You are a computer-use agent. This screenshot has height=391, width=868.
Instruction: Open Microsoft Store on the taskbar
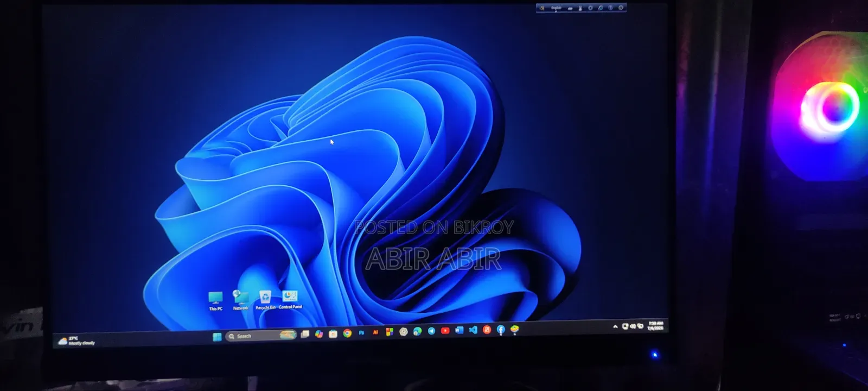pyautogui.click(x=333, y=334)
